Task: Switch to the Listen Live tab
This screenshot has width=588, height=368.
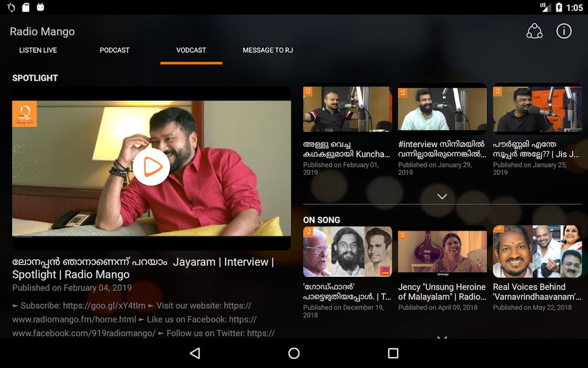Action: coord(38,50)
